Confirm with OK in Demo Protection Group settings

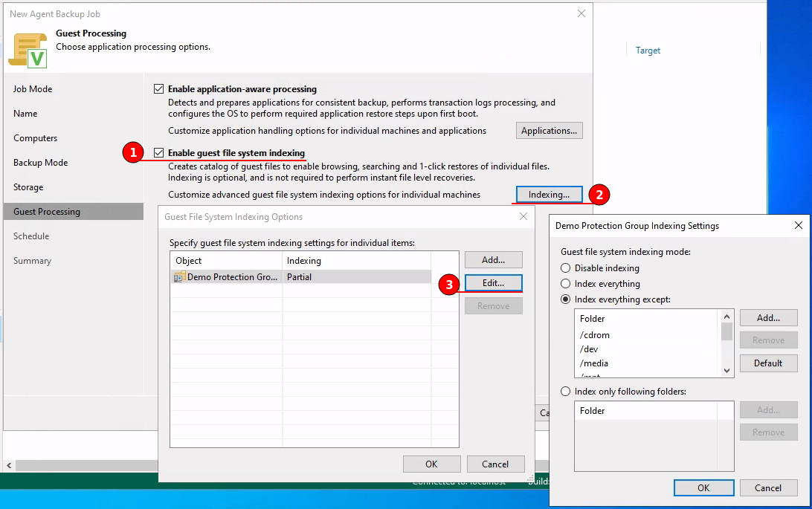(703, 488)
